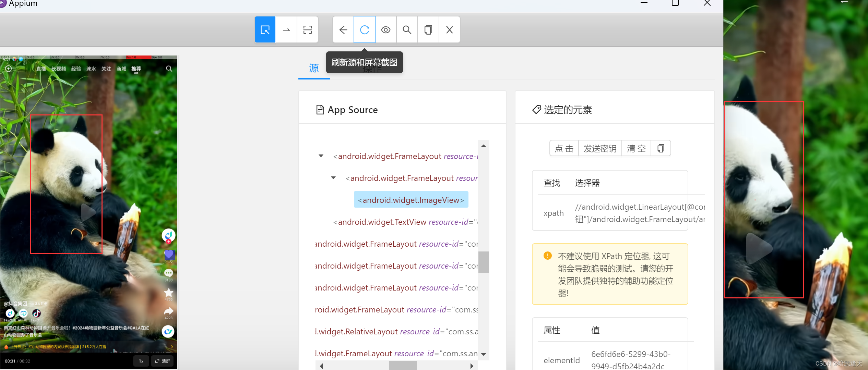Copy XML source to clipboard
Viewport: 868px width, 370px height.
click(428, 30)
